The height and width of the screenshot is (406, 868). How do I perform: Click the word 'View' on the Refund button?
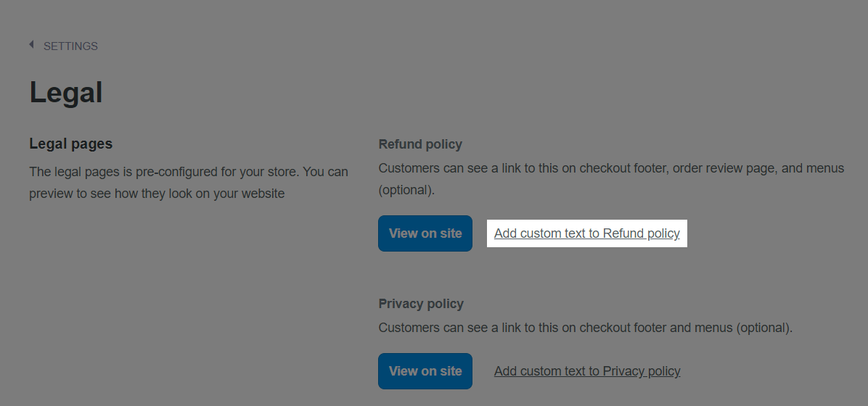click(x=402, y=233)
